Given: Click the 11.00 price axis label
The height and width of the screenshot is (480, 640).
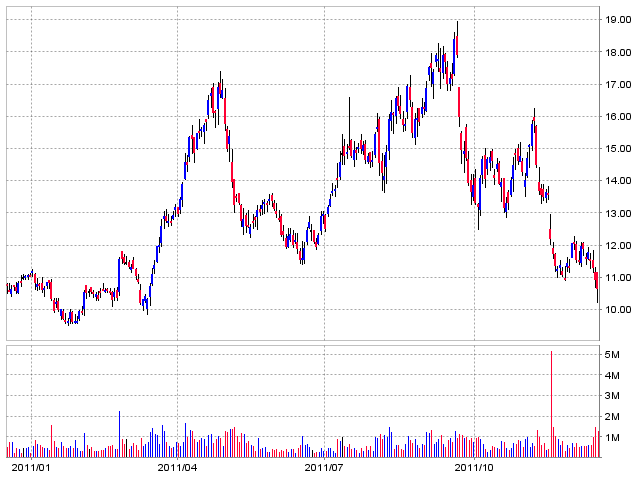Looking at the screenshot, I should pos(618,277).
